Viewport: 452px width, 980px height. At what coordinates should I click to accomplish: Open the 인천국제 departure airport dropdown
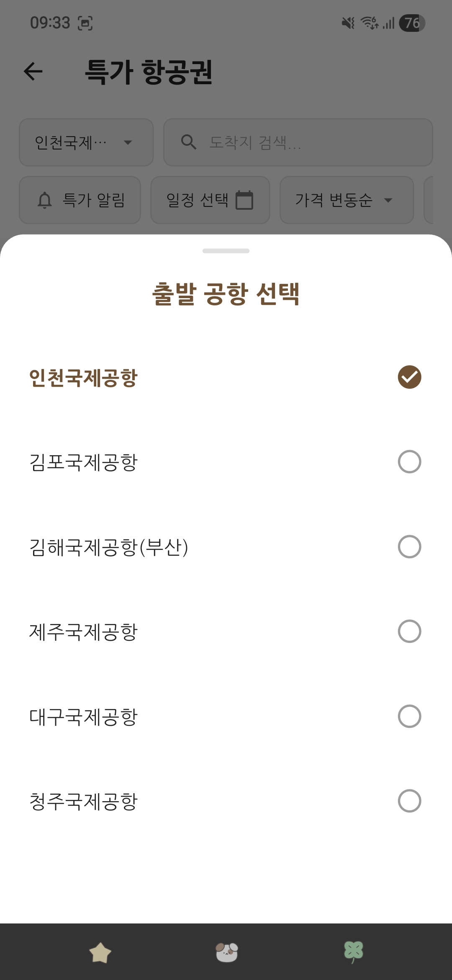coord(86,142)
